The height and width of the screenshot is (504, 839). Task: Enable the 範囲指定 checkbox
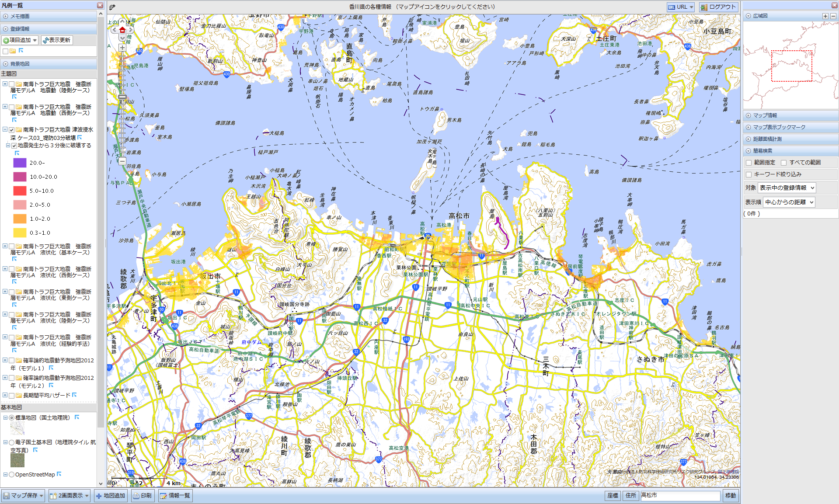pyautogui.click(x=748, y=163)
